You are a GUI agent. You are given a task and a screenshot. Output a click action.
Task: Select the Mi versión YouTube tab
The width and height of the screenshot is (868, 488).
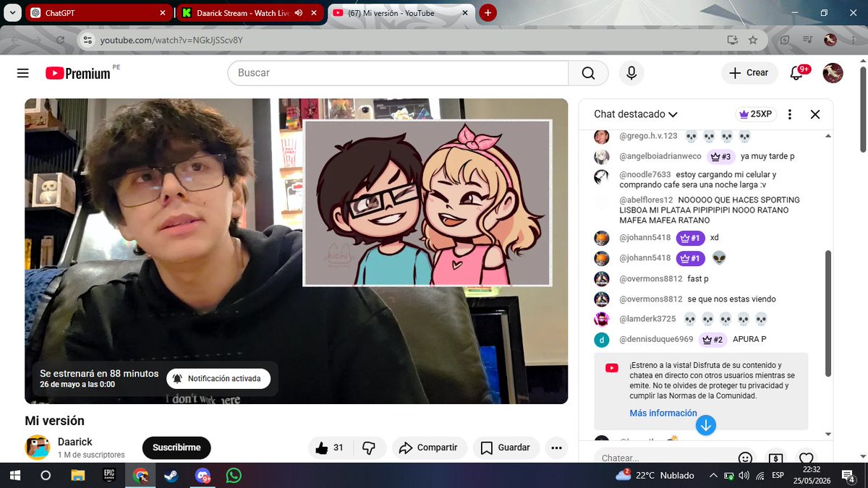[400, 12]
